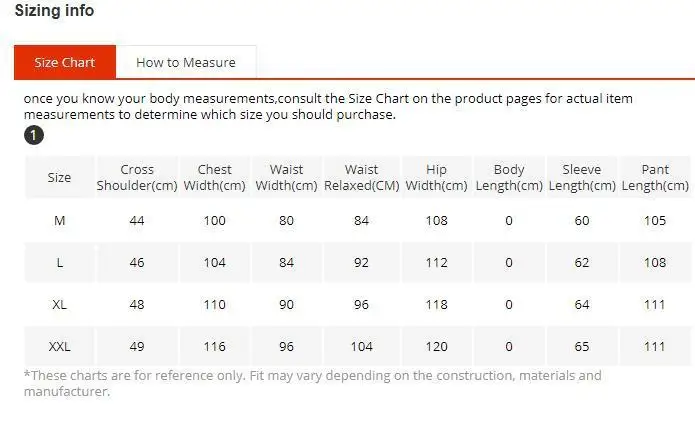Click the Sleeve Length(cm) column header
Screen dimensions: 695x436
coord(581,177)
